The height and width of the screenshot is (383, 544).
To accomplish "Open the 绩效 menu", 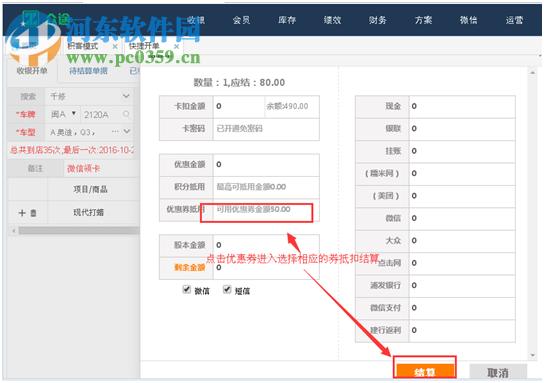I will pyautogui.click(x=332, y=20).
